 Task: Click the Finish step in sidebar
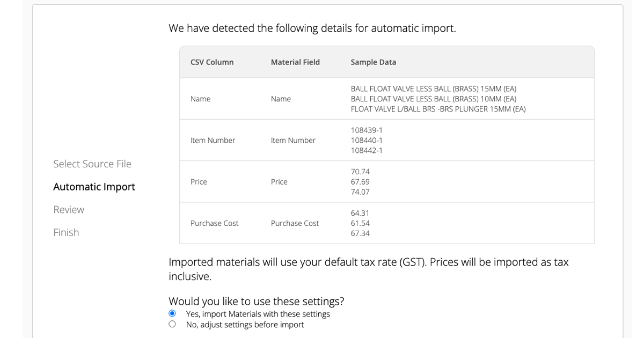coord(66,233)
